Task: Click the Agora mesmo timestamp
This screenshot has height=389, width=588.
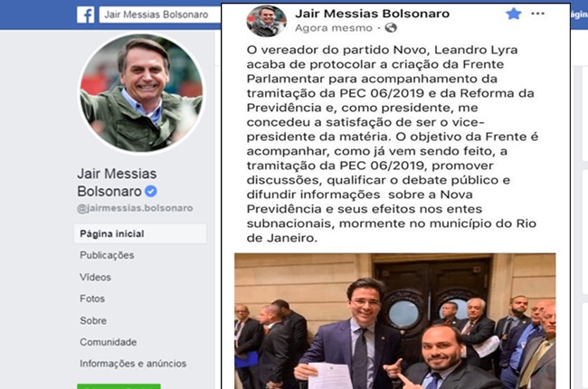Action: [x=334, y=28]
